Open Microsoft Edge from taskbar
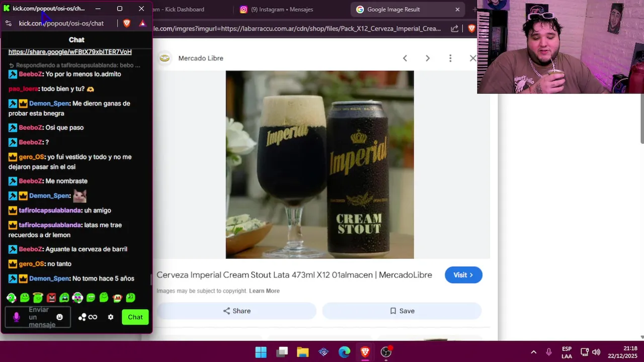This screenshot has width=644, height=362. click(x=344, y=352)
